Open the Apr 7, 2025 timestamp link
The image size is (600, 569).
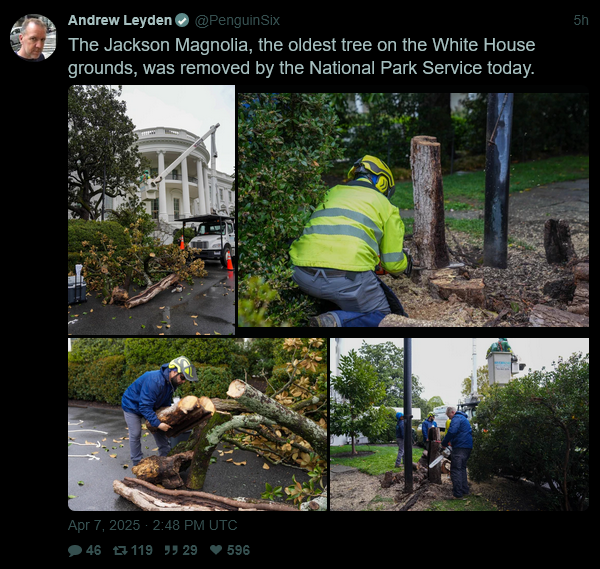(153, 525)
